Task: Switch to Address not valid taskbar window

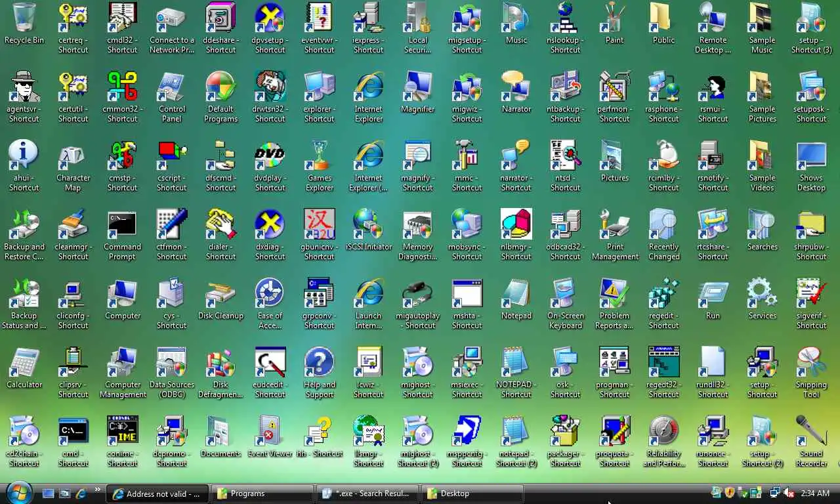Action: click(158, 493)
